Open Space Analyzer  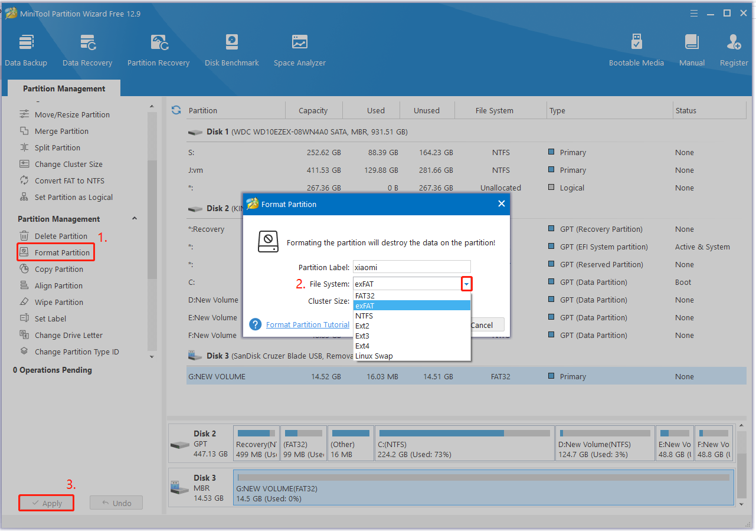(x=299, y=50)
